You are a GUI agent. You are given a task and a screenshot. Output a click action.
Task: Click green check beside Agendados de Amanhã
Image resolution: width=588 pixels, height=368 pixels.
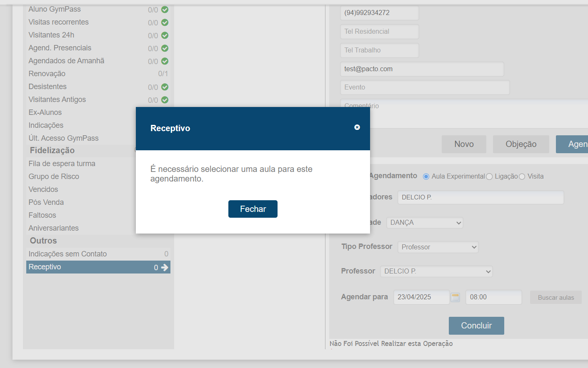click(165, 61)
